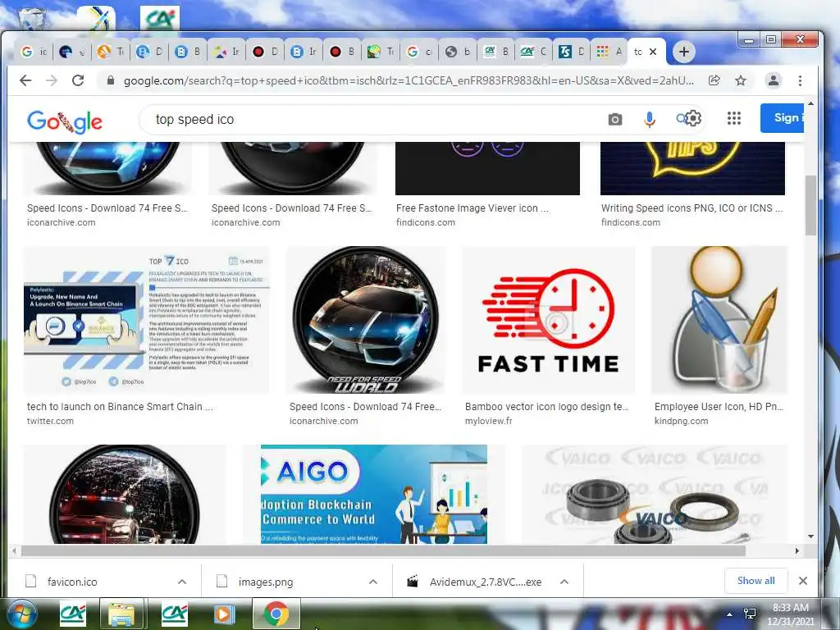Open 'Bamboo vector icon logo design' link
The image size is (840, 630).
(x=546, y=407)
